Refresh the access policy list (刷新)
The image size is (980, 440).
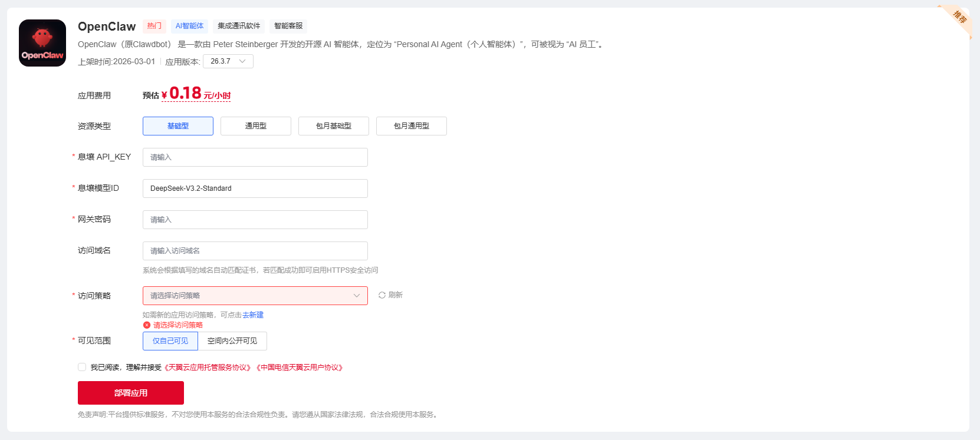[x=390, y=295]
